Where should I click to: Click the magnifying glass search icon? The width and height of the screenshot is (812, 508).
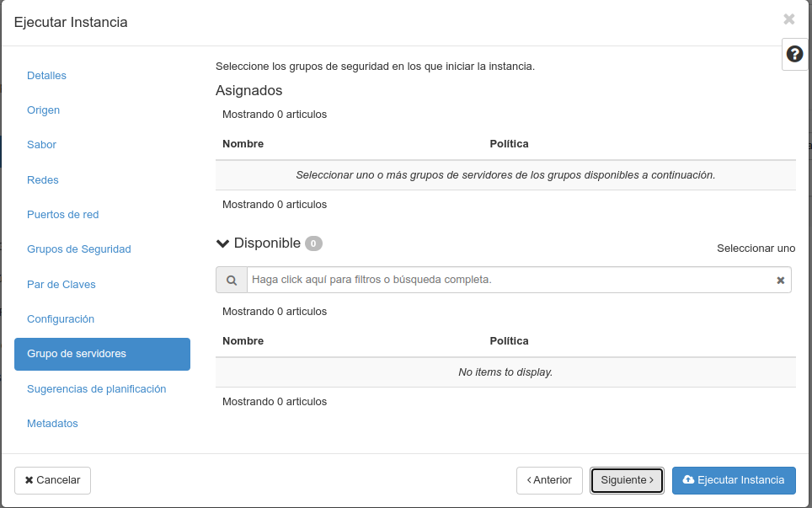pyautogui.click(x=231, y=279)
